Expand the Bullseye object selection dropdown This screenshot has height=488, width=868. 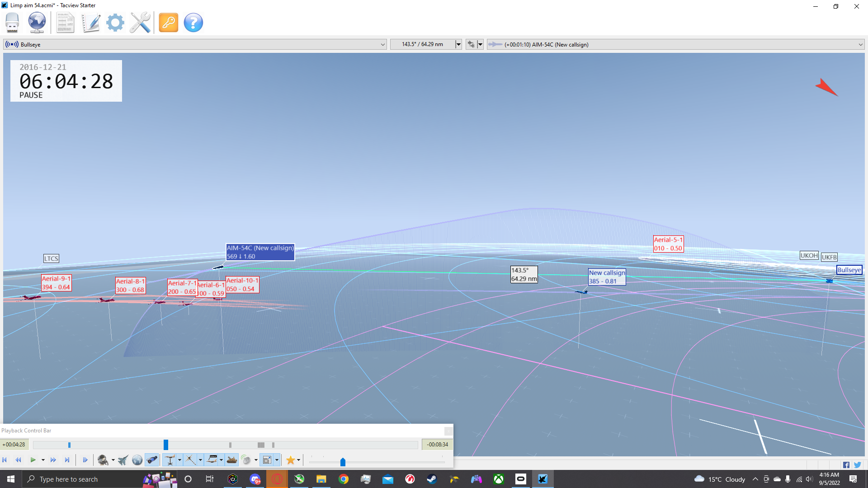[x=382, y=44]
